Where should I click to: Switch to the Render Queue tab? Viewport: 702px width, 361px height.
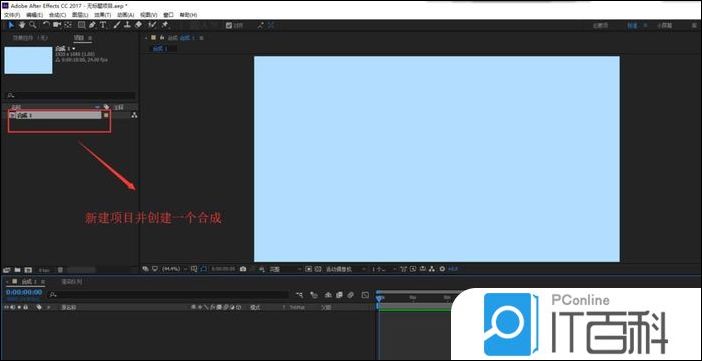[x=72, y=282]
